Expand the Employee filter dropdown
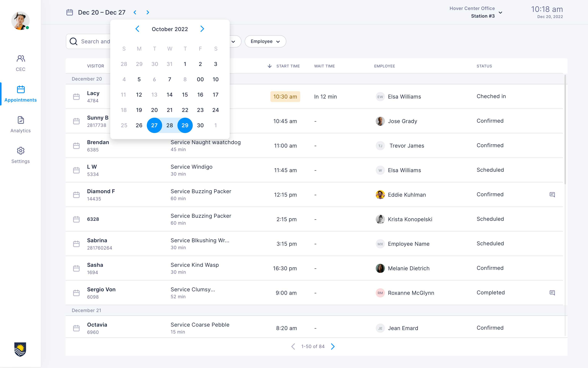This screenshot has width=588, height=368. tap(265, 41)
